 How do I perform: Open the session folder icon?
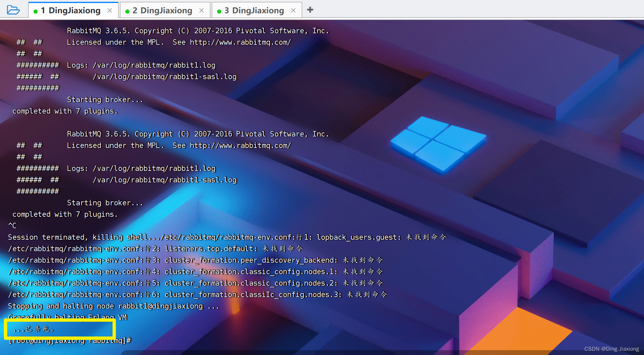tap(13, 10)
